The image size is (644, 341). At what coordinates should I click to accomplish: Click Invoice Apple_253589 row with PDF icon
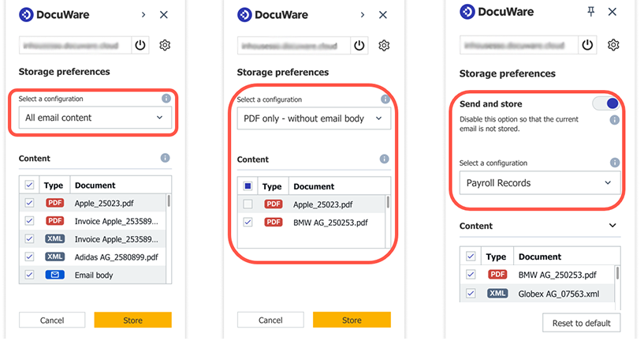pos(92,221)
